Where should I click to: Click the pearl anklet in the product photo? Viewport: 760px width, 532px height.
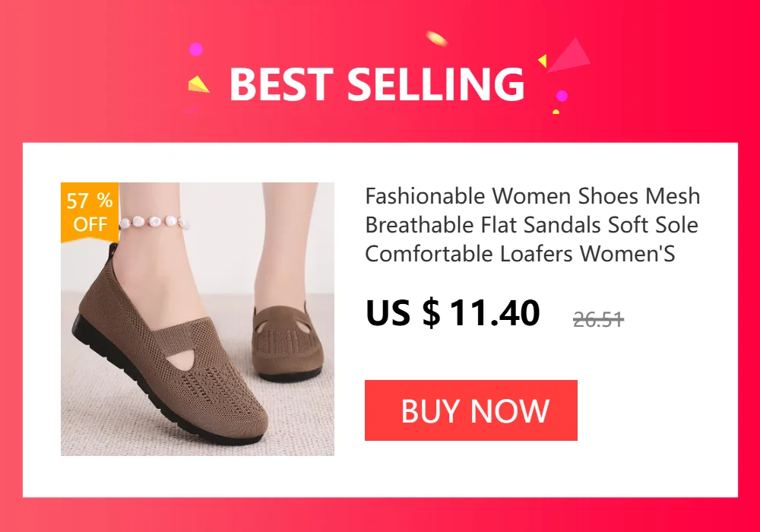154,223
